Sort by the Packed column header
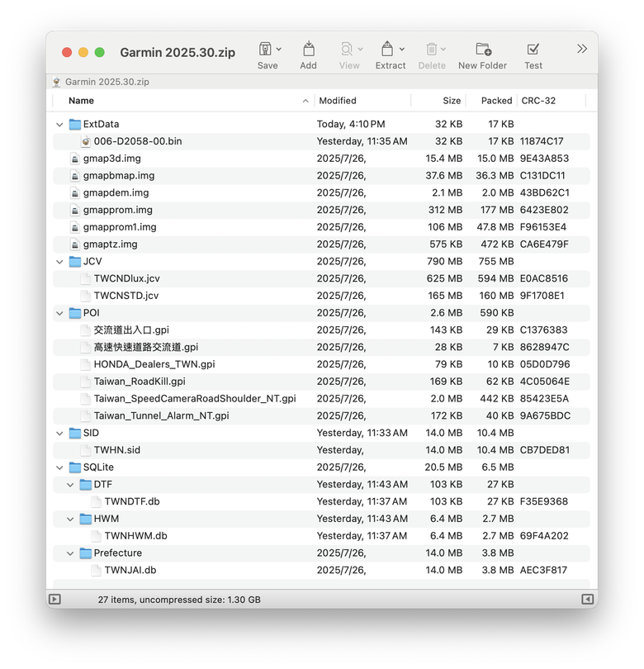Viewport: 644px width, 669px height. [491, 101]
